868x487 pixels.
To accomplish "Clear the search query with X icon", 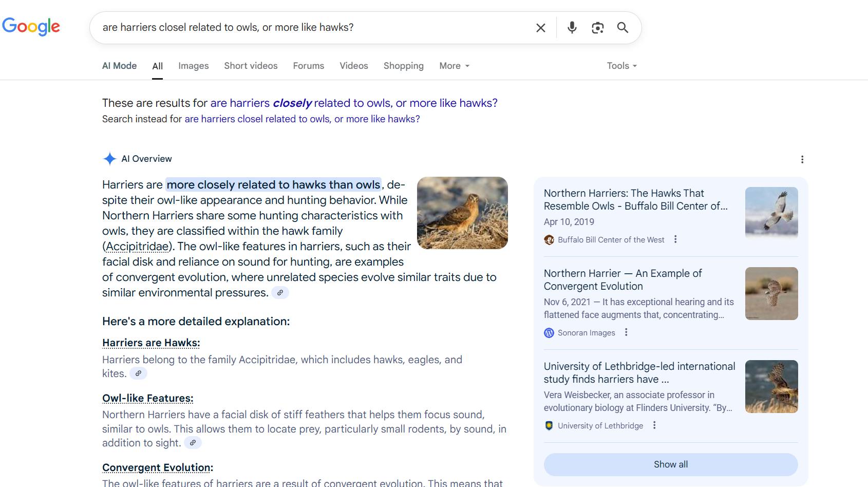I will pos(541,28).
